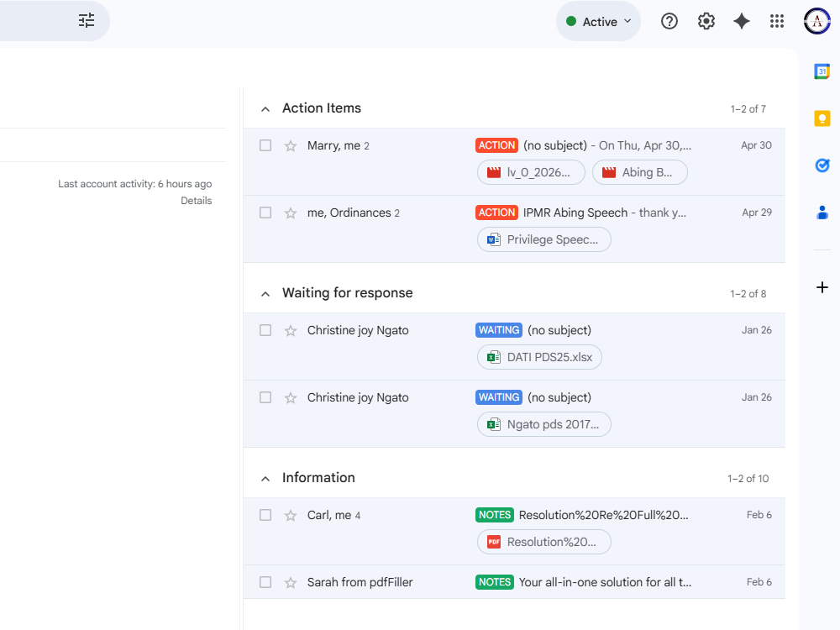Star the me, Ordinances email
This screenshot has width=840, height=630.
point(291,213)
